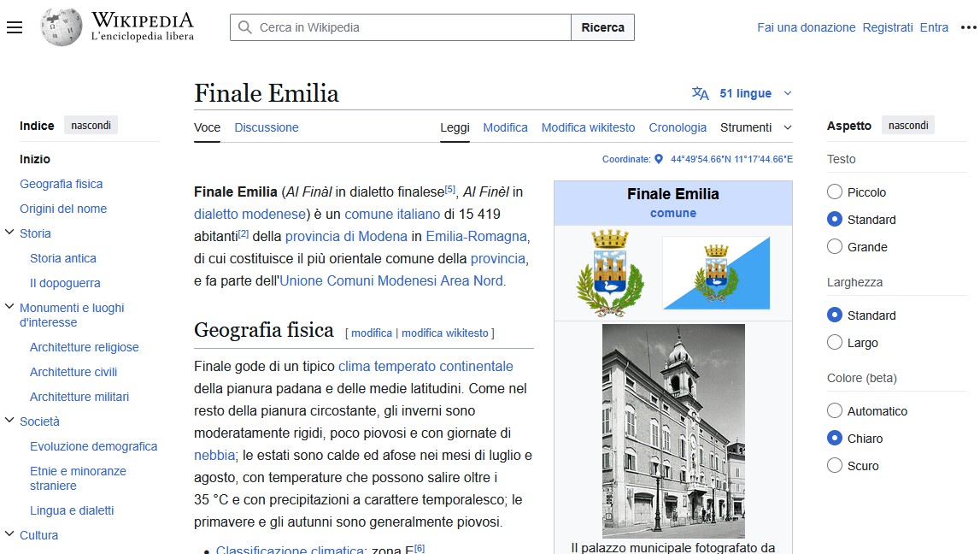The width and height of the screenshot is (980, 554).
Task: Select the Grande text size option
Action: pos(834,246)
